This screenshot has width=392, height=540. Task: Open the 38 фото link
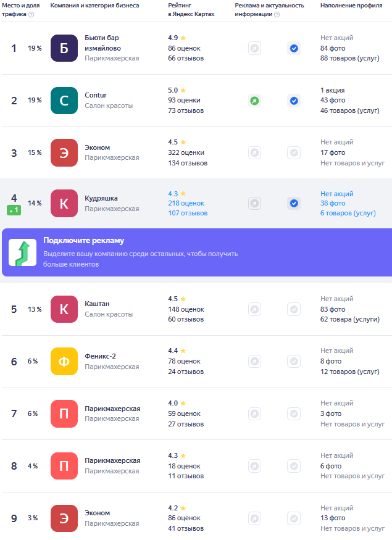click(x=333, y=203)
